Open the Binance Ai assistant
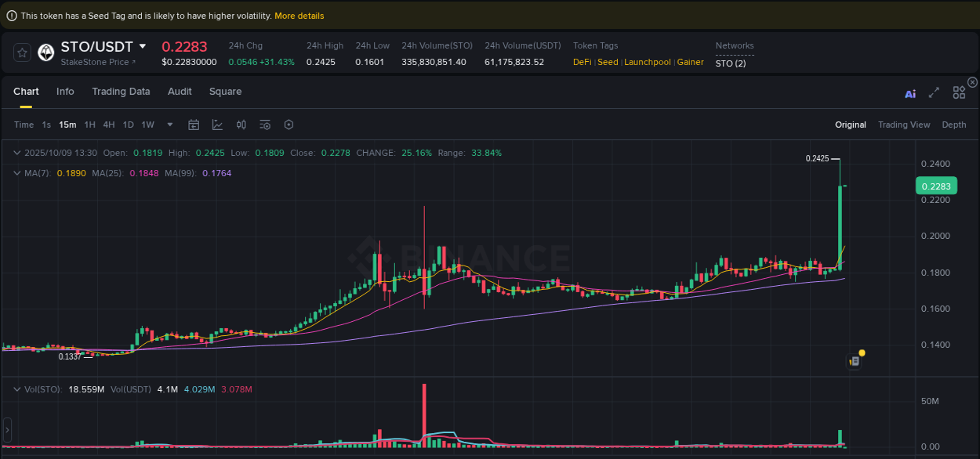 tap(910, 92)
